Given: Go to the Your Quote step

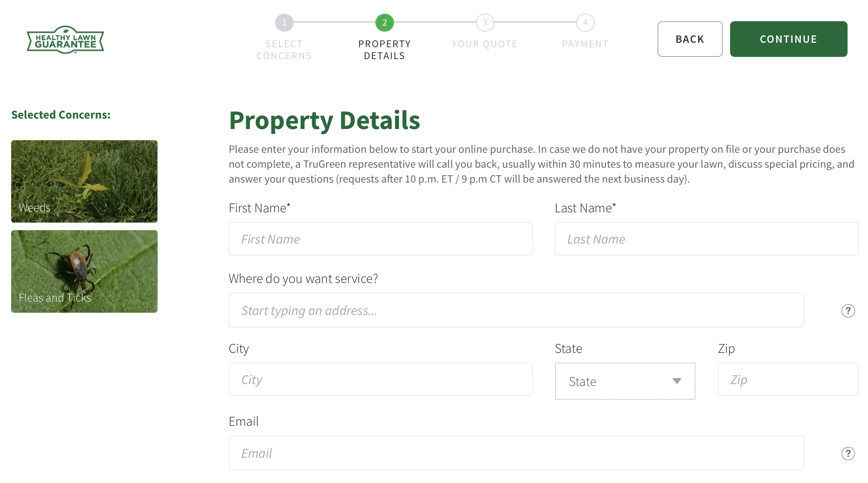Looking at the screenshot, I should 485,44.
